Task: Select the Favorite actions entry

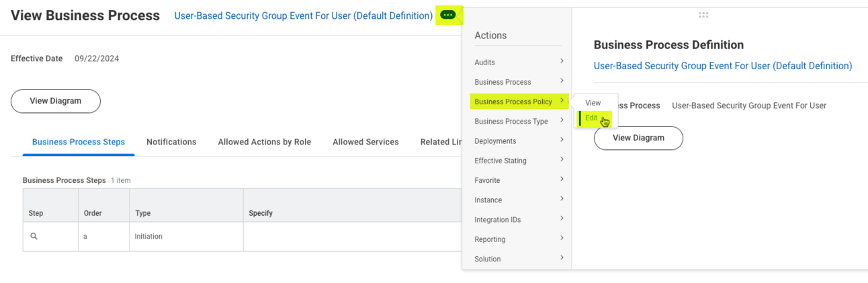Action: (x=487, y=180)
